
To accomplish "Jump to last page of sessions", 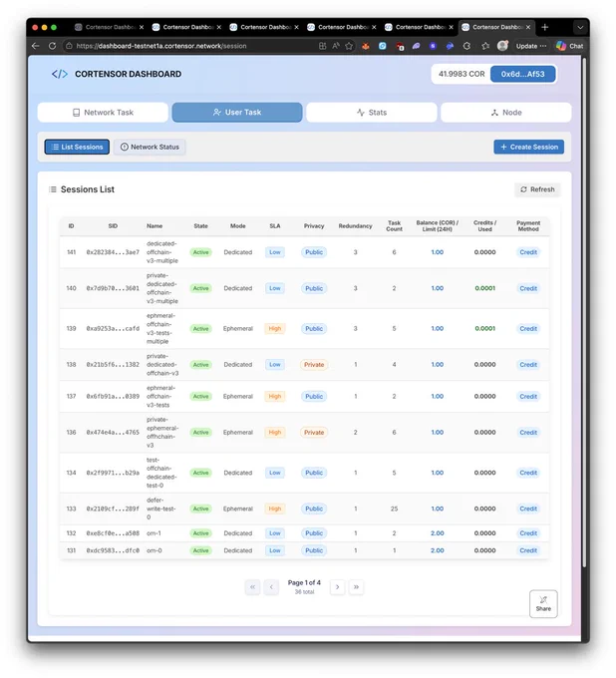I will pyautogui.click(x=356, y=586).
